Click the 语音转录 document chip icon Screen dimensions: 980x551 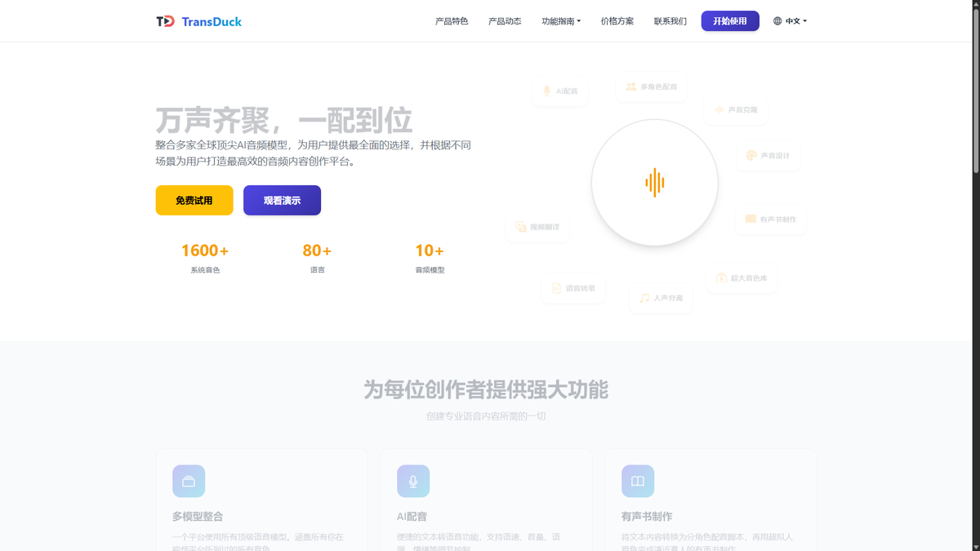coord(556,288)
